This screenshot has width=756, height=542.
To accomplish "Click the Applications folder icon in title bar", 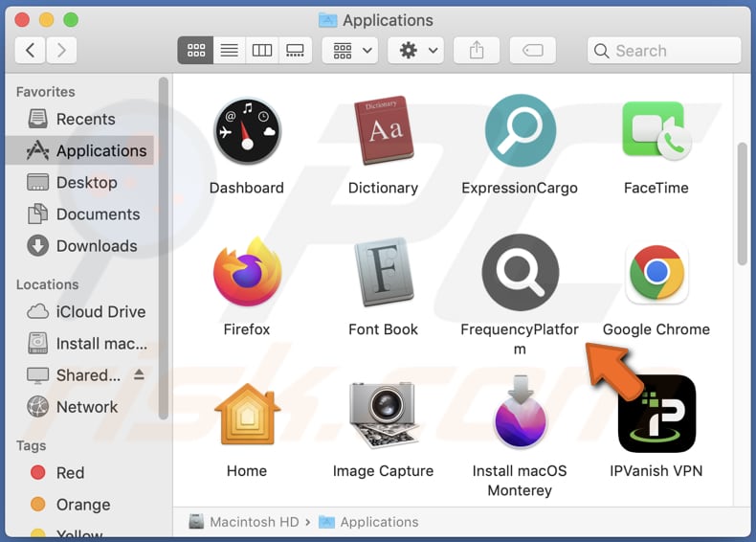I will click(328, 20).
